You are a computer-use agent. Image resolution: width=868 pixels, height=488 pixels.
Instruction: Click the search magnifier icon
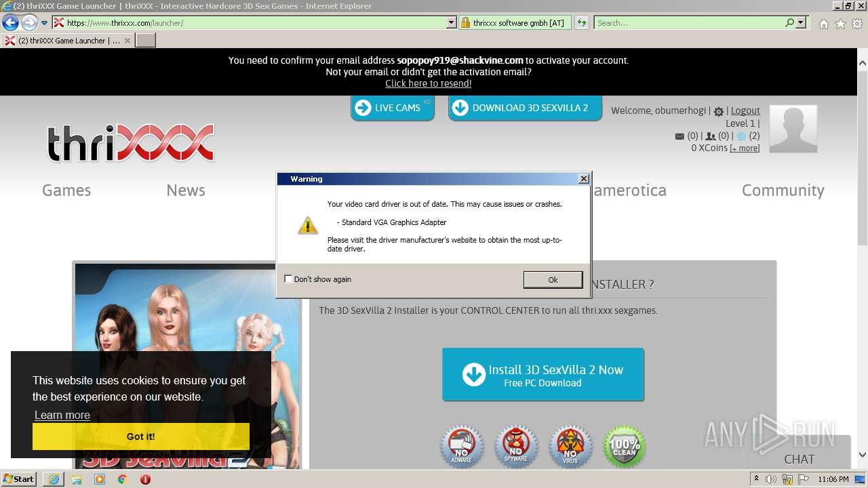click(789, 23)
